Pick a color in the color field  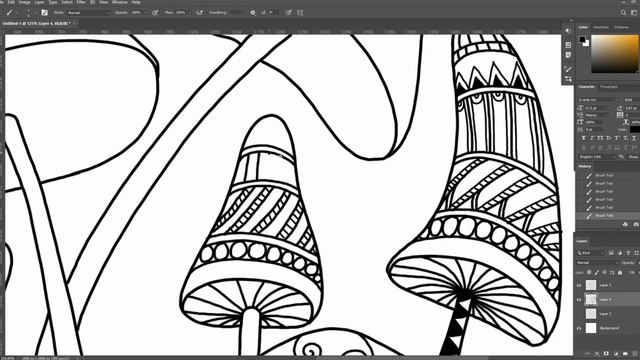614,54
